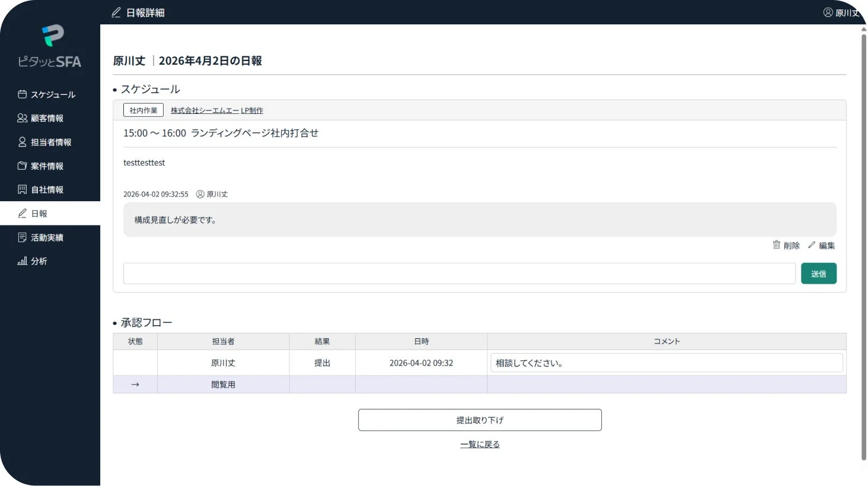The height and width of the screenshot is (486, 868).
Task: Click the 担当者 column header
Action: click(224, 341)
